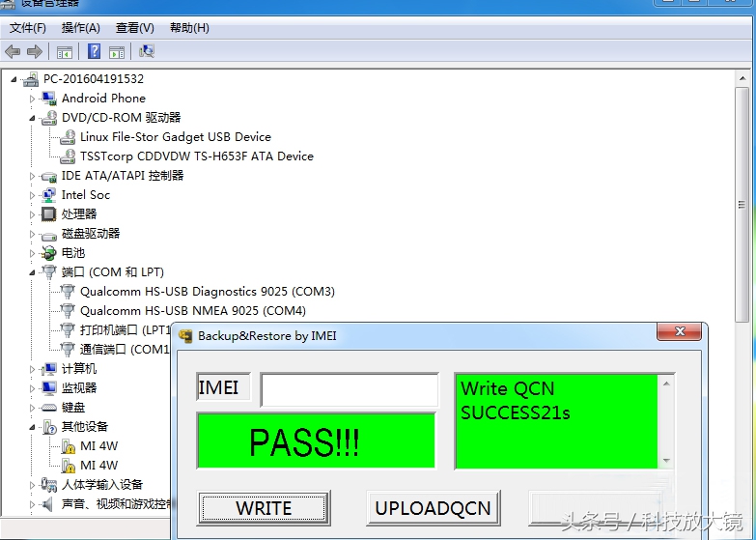Select Qualcomm HS-USB Diagnostics 9025 (COM3)
The width and height of the screenshot is (756, 540).
pyautogui.click(x=208, y=292)
